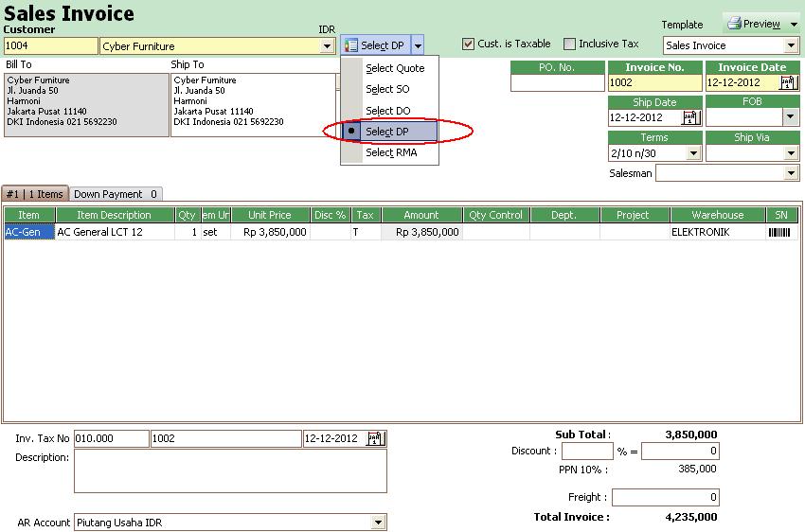Expand the Salesman dropdown

tap(791, 173)
